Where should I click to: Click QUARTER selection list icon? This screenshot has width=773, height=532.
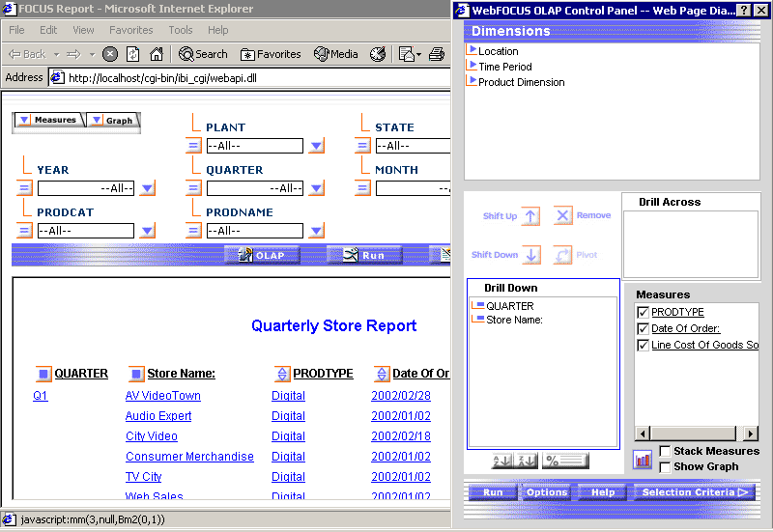pos(193,188)
